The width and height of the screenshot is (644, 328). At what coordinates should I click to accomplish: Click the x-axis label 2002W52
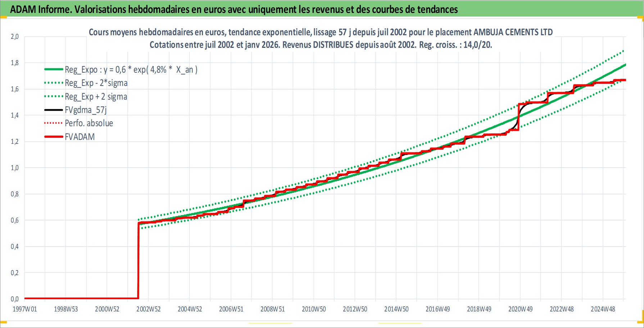(149, 309)
